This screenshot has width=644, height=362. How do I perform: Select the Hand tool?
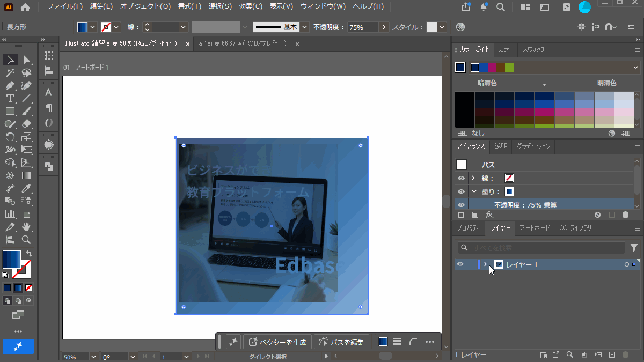[26, 227]
